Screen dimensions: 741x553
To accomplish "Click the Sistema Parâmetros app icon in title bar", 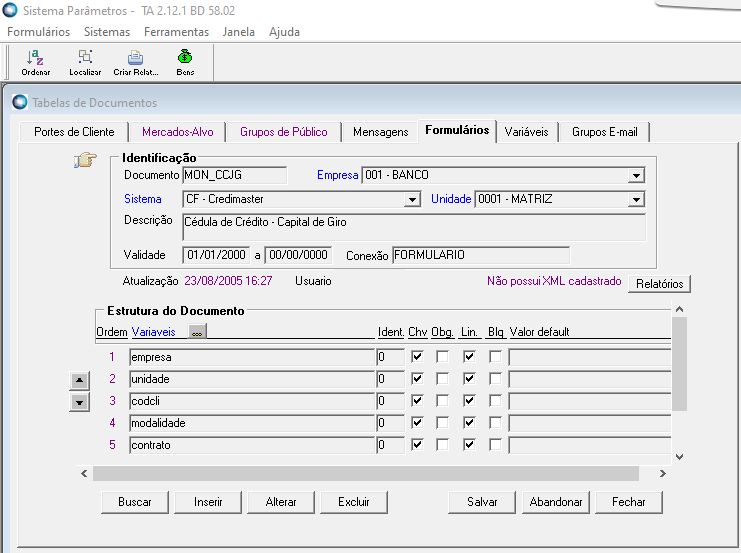I will [x=10, y=10].
